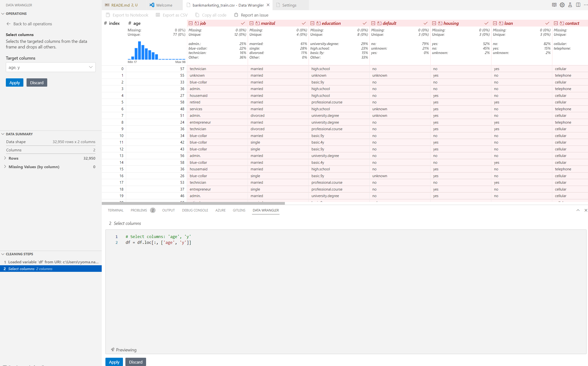
Task: Toggle the loan column selection checkmark
Action: [x=547, y=23]
